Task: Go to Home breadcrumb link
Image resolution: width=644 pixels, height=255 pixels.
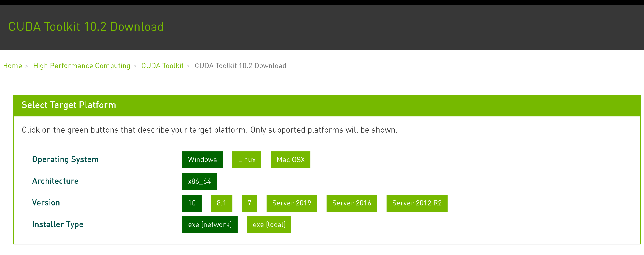Action: [13, 66]
